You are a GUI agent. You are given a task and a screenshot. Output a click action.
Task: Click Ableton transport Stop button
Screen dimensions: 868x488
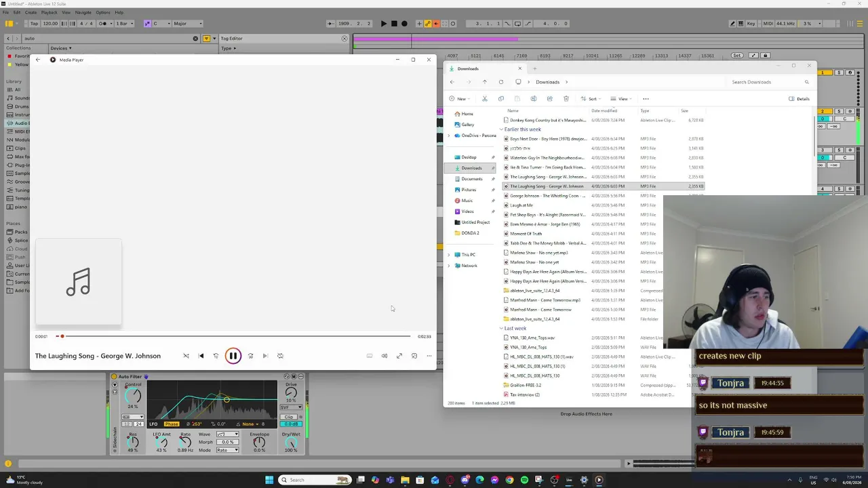pyautogui.click(x=394, y=24)
